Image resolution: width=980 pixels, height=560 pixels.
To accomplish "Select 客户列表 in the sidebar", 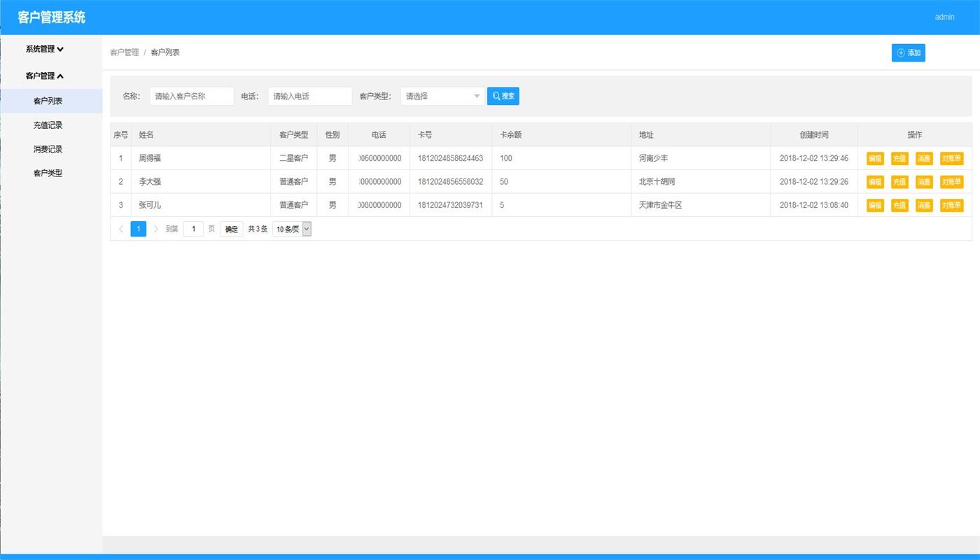I will [x=48, y=101].
